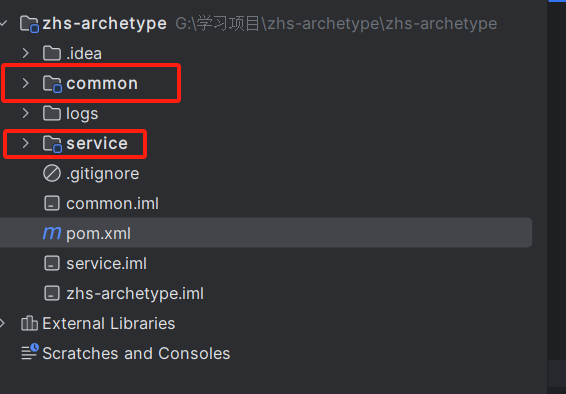Click the Maven icon beside pom.xml
The width and height of the screenshot is (566, 394).
click(x=52, y=233)
